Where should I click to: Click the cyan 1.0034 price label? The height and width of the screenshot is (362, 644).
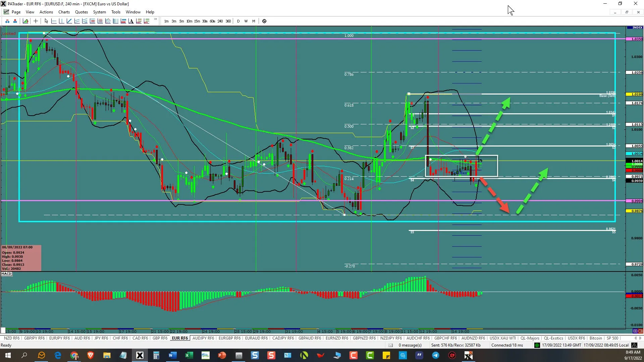635,154
